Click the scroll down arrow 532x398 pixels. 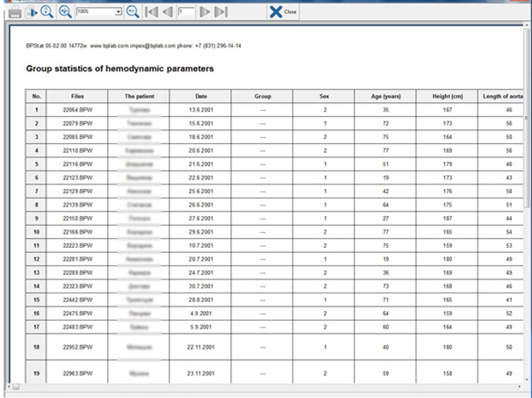tap(527, 380)
